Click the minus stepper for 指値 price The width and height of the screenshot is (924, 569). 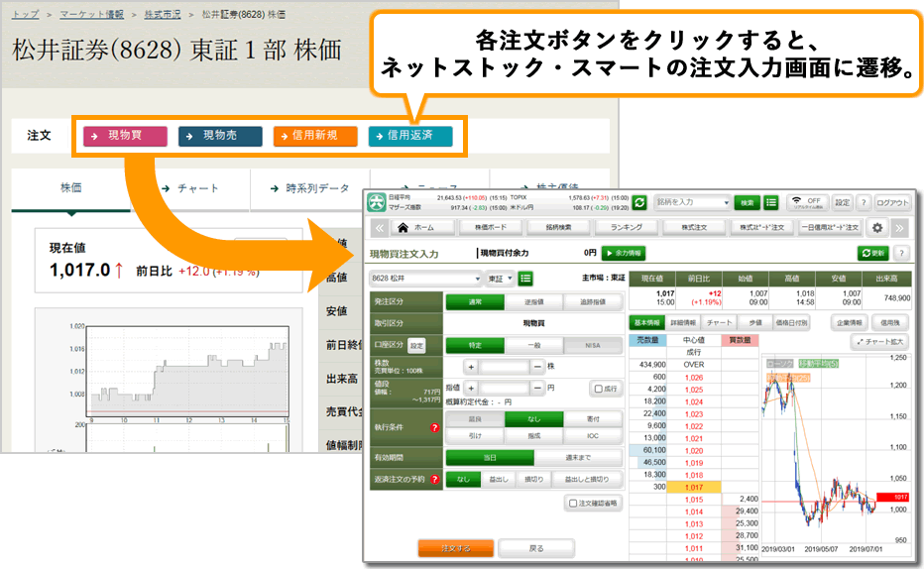tap(537, 389)
